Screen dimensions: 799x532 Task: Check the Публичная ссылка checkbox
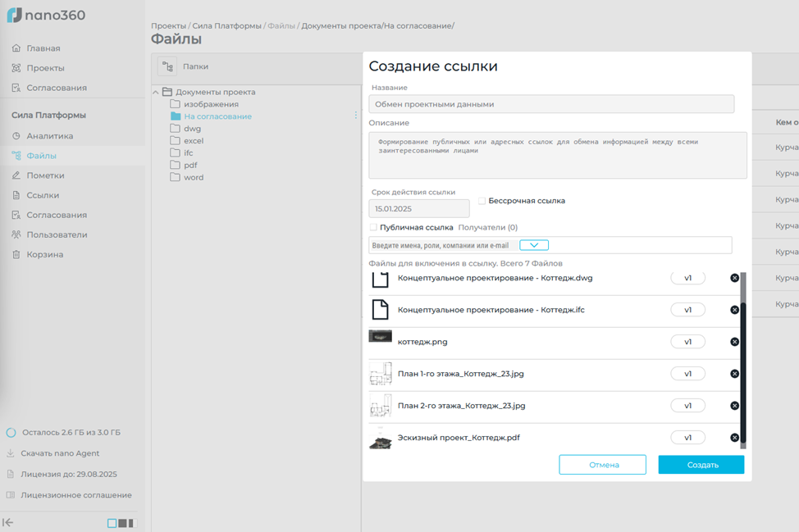tap(374, 227)
